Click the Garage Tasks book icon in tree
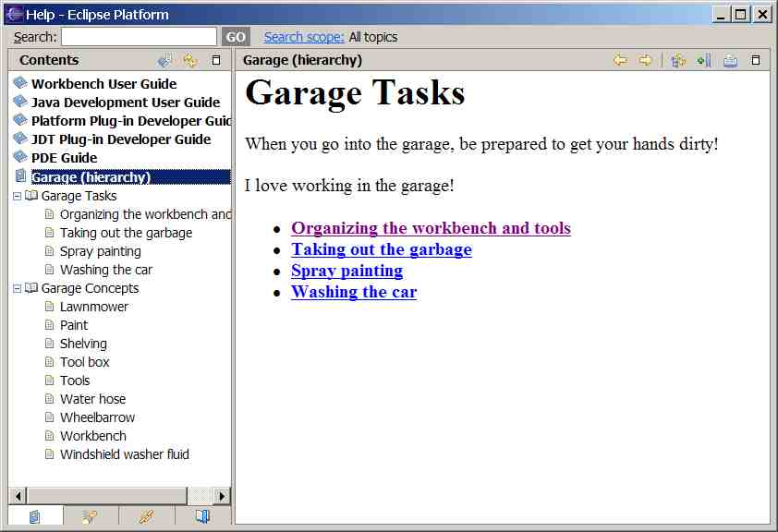 tap(30, 196)
